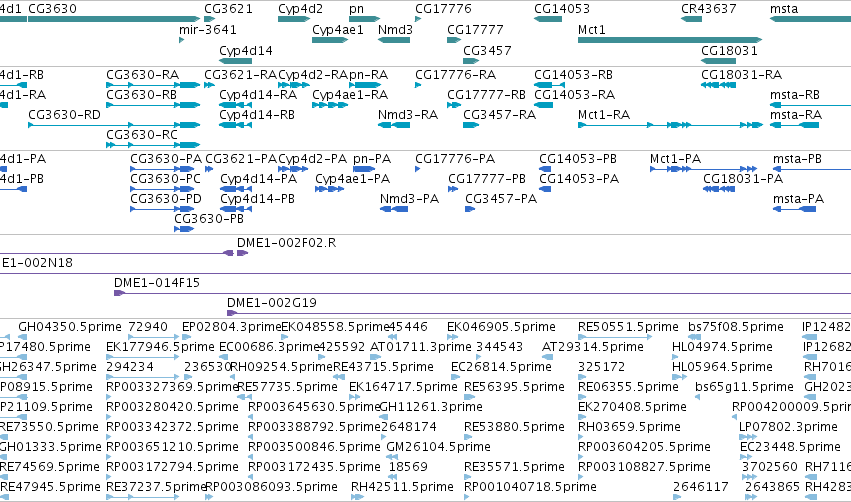Select the EP02804.3prime EST label
851x502 pixels.
click(232, 327)
